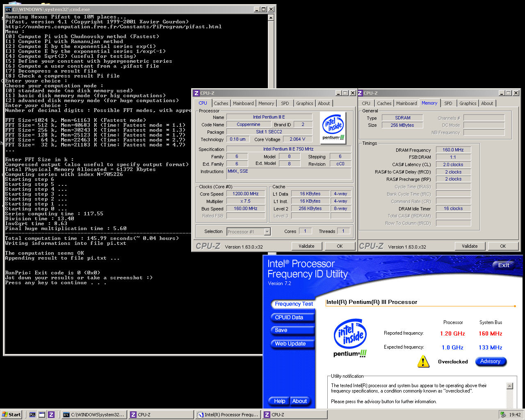525x420 pixels.
Task: Click the DRAM Frequency value 160.0 MHz
Action: (453, 150)
